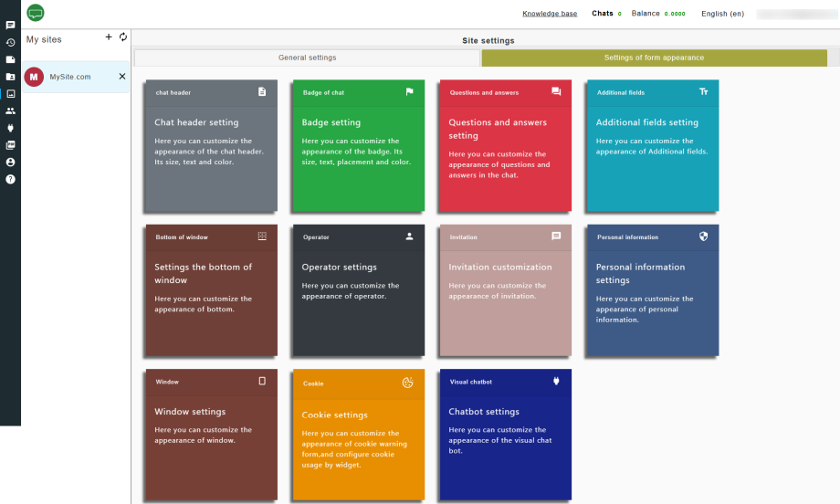Open the Knowledge base link

click(550, 14)
